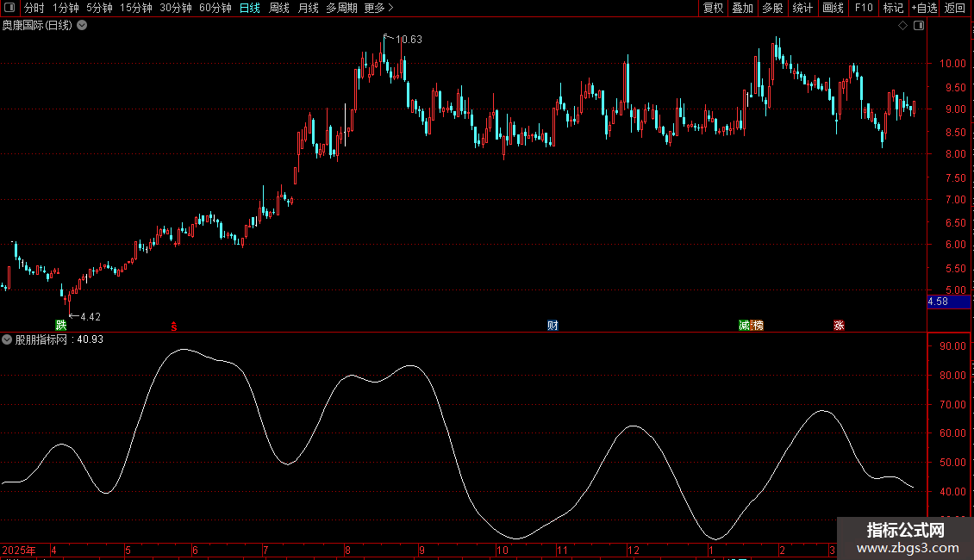Click the diamond icon above the price axis

click(902, 26)
